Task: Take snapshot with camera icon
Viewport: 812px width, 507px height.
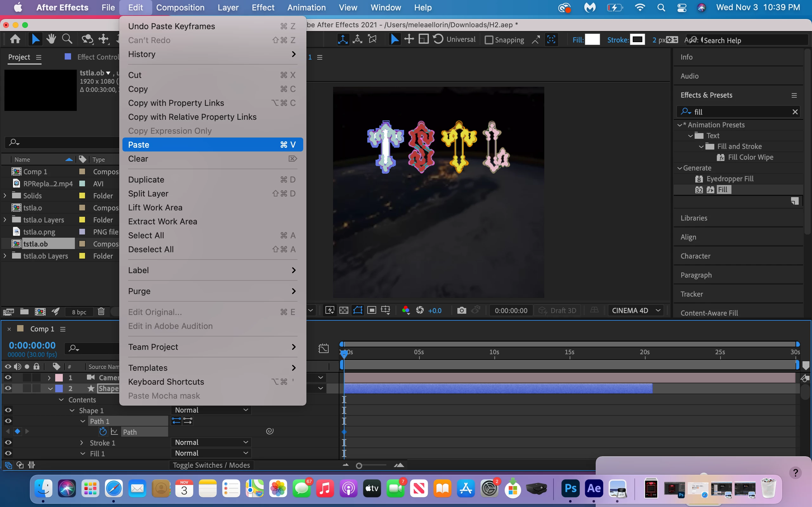Action: tap(462, 310)
